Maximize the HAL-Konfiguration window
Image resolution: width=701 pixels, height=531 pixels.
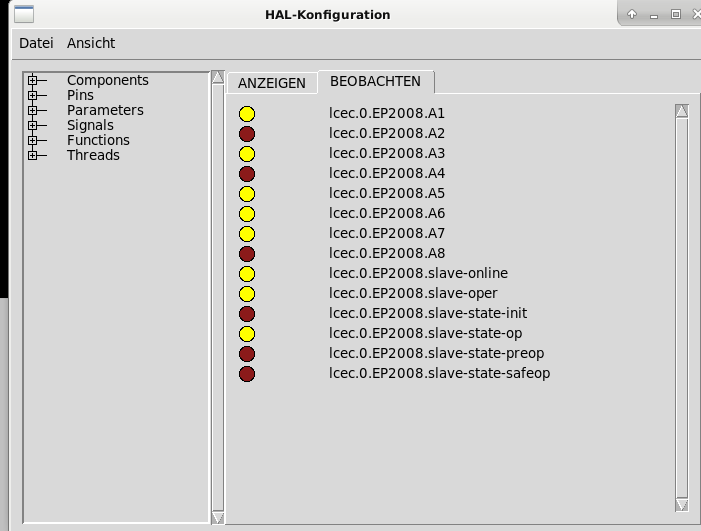[676, 14]
